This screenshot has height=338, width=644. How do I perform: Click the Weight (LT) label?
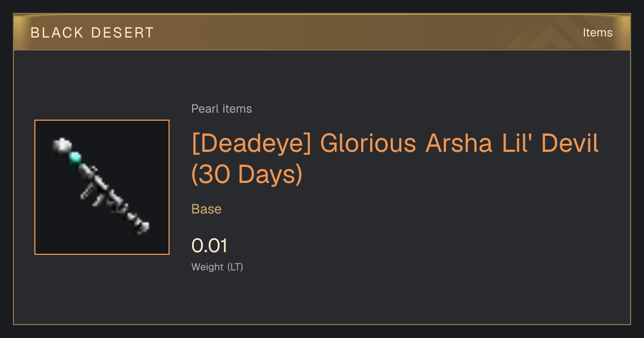[x=217, y=267]
